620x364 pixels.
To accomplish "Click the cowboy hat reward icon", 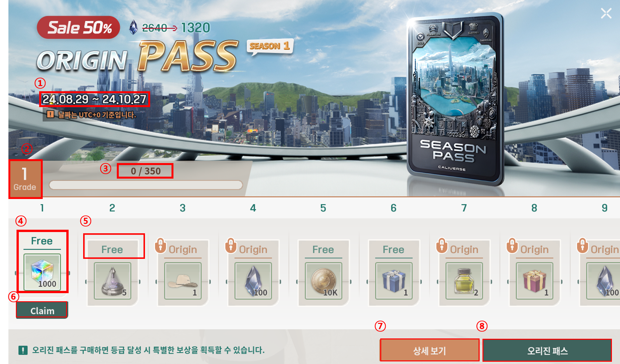I will pyautogui.click(x=183, y=281).
